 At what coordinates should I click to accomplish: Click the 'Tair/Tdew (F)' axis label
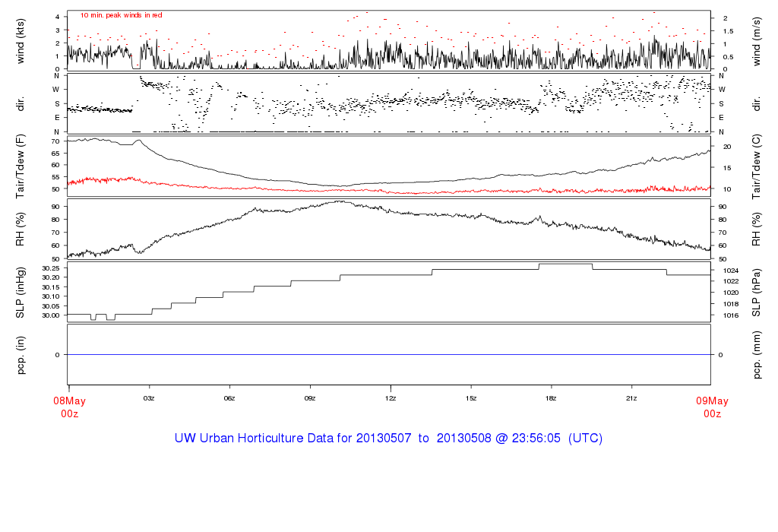click(21, 166)
